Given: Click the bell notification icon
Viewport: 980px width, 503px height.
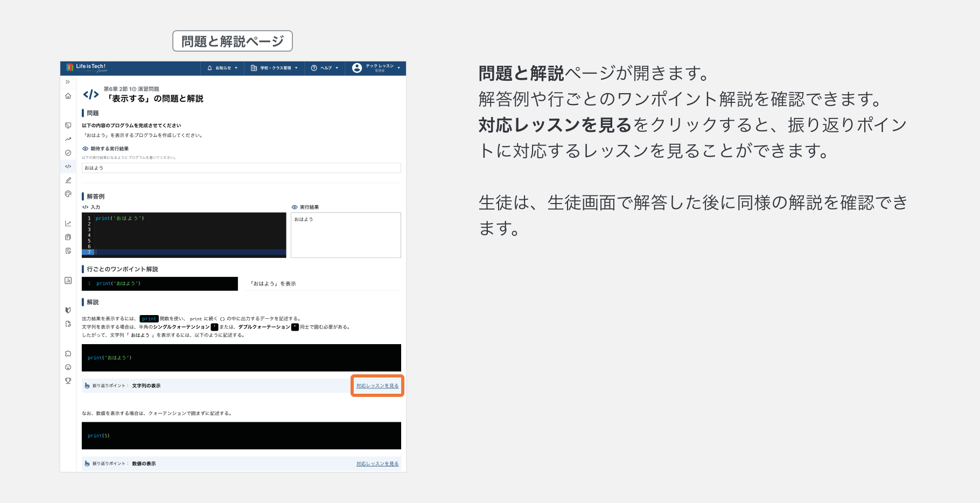Looking at the screenshot, I should tap(209, 68).
